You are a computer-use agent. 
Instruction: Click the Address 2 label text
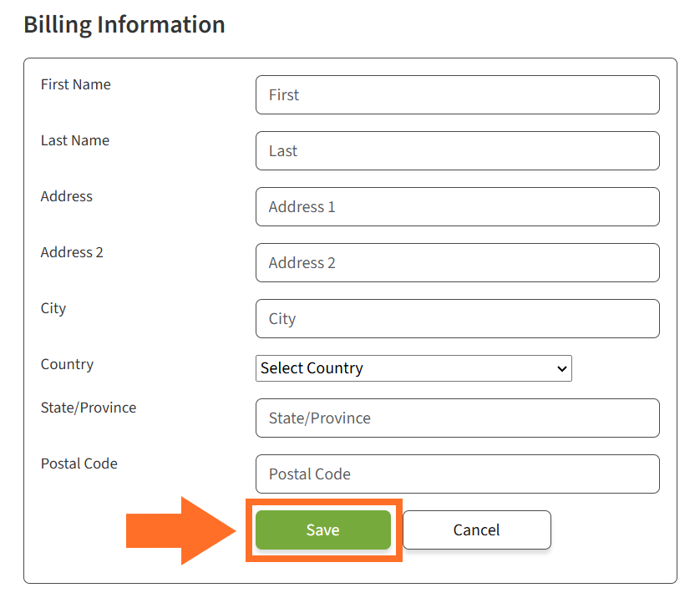tap(72, 252)
